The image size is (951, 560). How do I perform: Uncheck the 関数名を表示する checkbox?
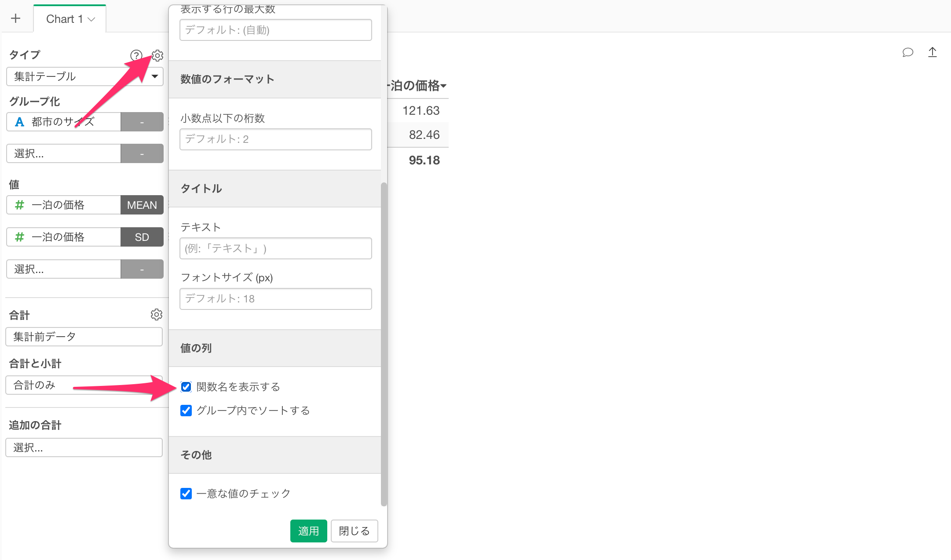[x=186, y=387]
